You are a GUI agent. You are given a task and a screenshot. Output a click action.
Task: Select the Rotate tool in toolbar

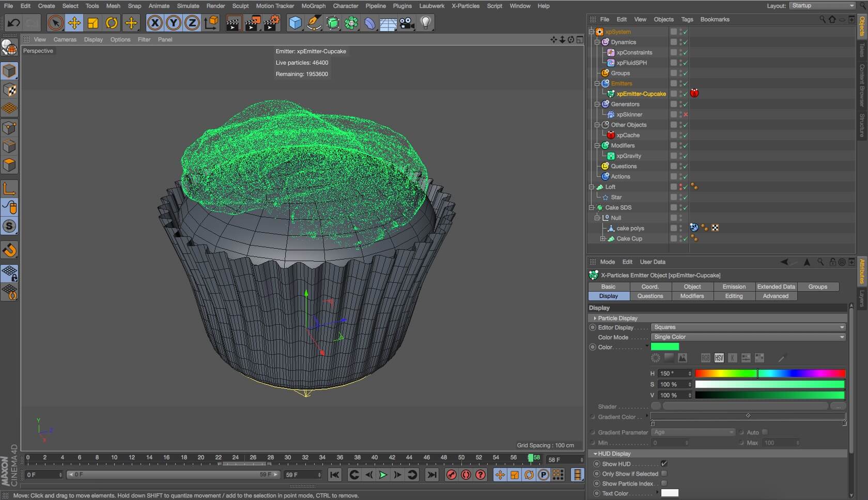(x=112, y=23)
